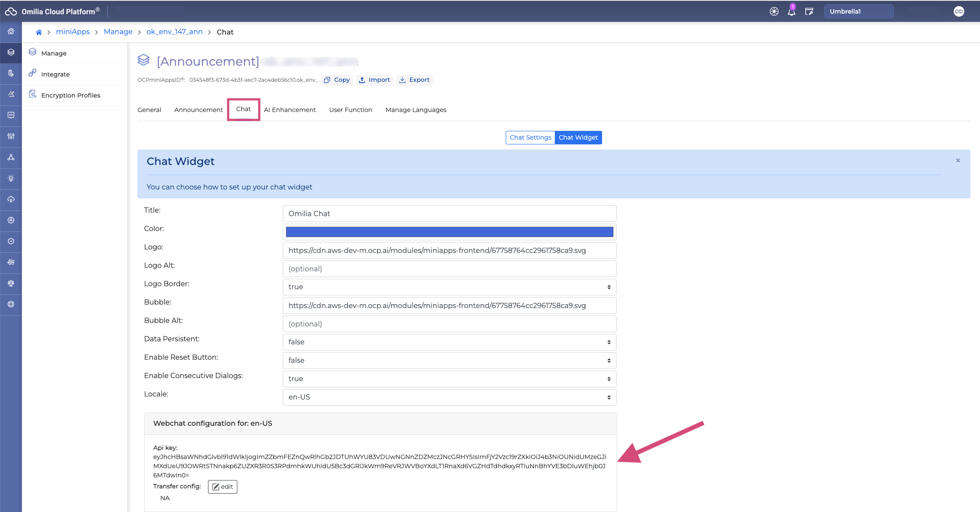Image resolution: width=980 pixels, height=512 pixels.
Task: Switch to Chat Settings toggle
Action: (530, 137)
